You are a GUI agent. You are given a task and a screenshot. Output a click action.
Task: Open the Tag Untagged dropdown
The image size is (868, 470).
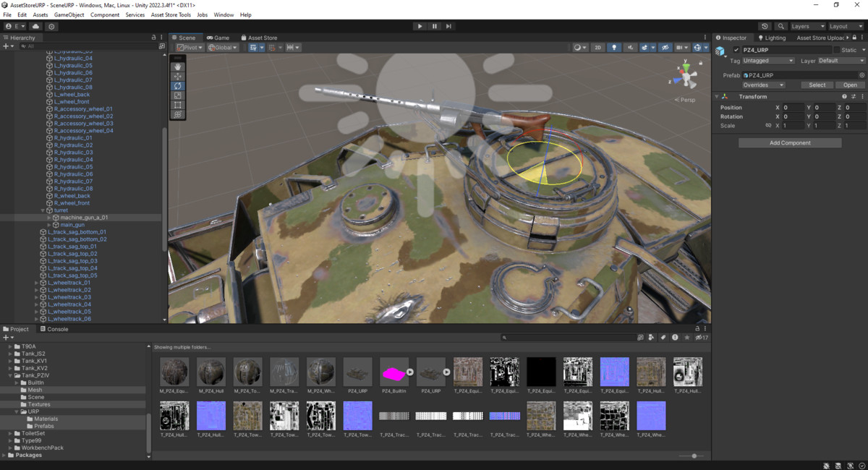coord(768,61)
